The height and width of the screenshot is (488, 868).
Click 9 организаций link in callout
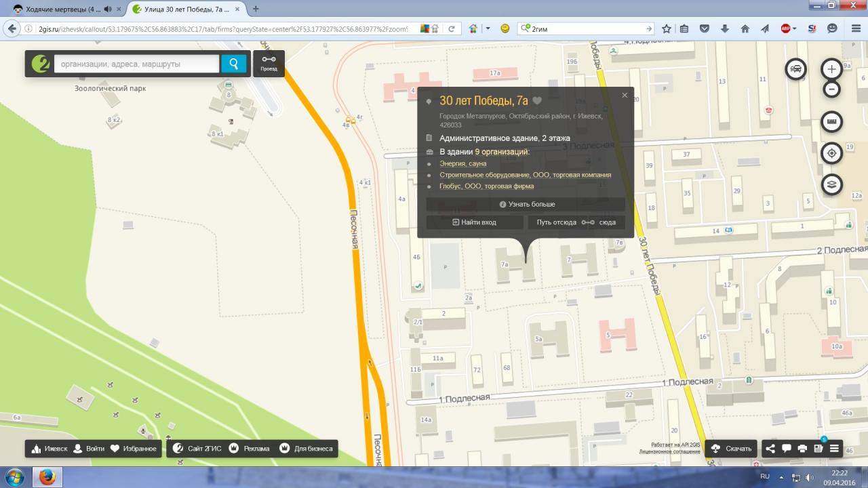[502, 152]
